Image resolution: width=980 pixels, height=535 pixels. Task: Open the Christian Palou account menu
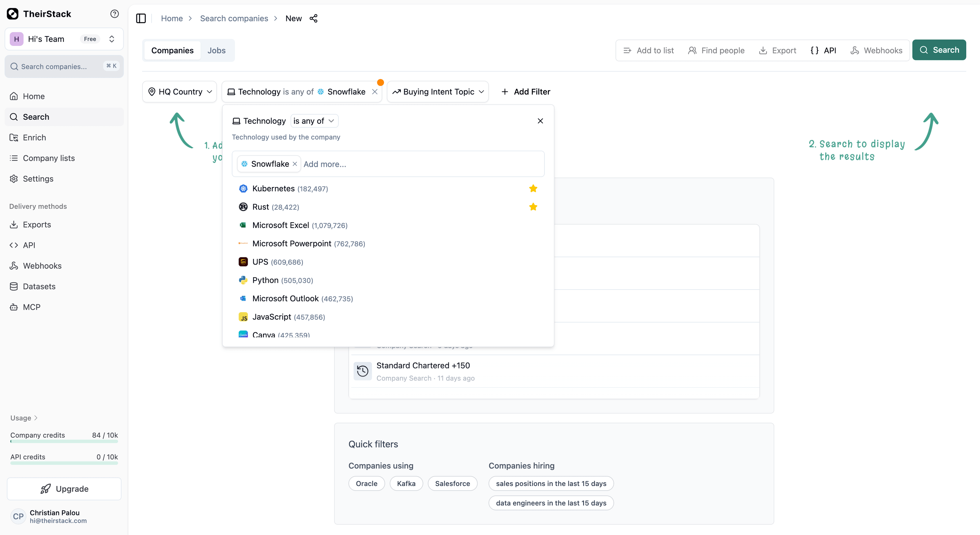[64, 516]
